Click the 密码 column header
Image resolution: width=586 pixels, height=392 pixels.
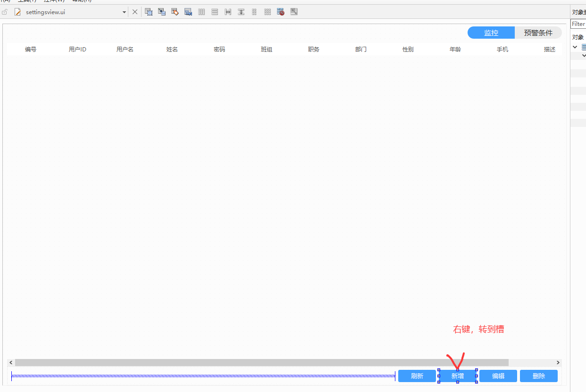coord(219,49)
